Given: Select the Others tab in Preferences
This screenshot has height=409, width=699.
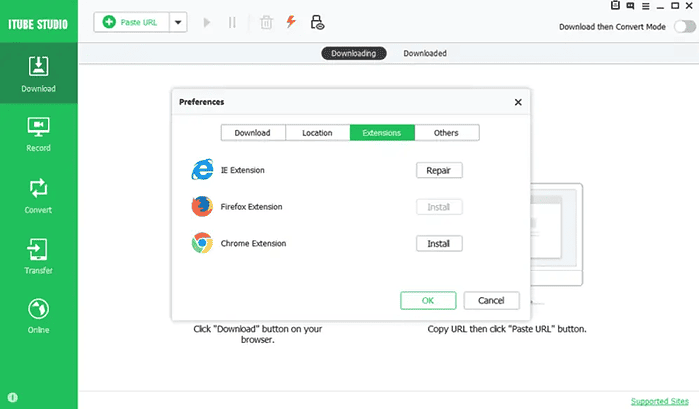Looking at the screenshot, I should pyautogui.click(x=447, y=133).
